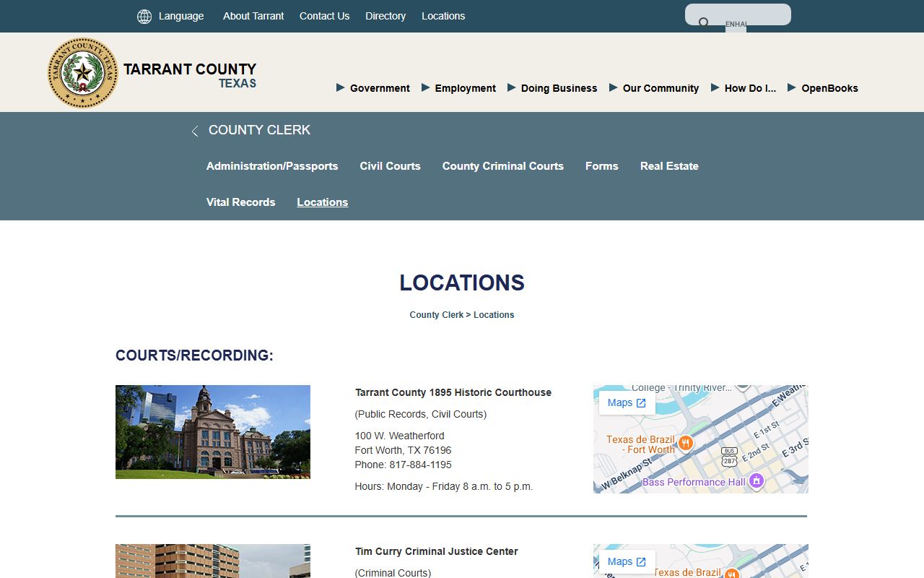Click Tim Curry Criminal Justice Center heading
Image resolution: width=924 pixels, height=578 pixels.
pyautogui.click(x=437, y=551)
